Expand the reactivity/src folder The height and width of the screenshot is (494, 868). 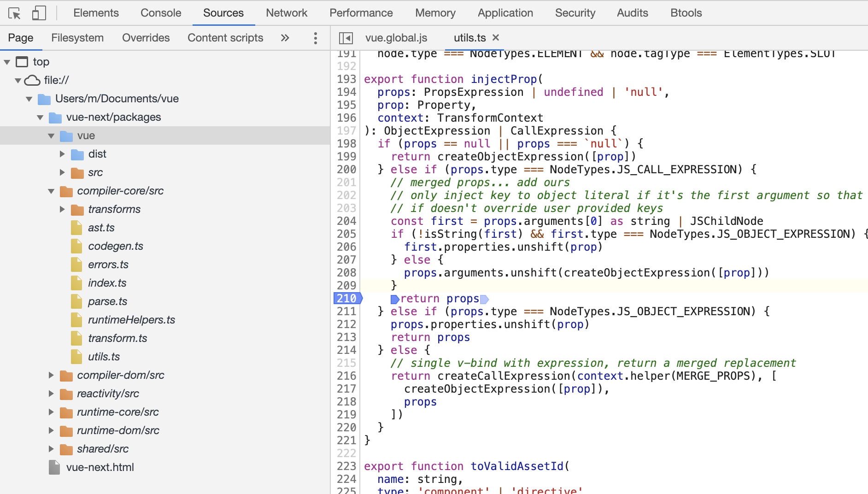51,394
